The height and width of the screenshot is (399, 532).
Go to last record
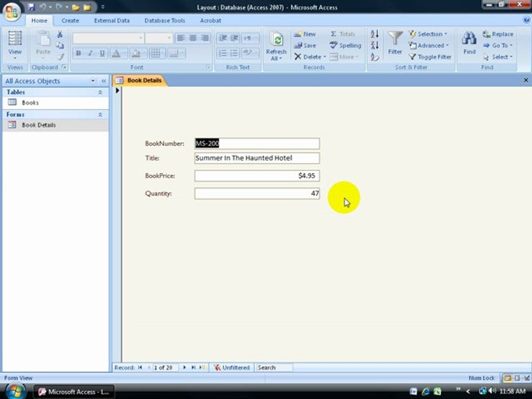click(193, 367)
